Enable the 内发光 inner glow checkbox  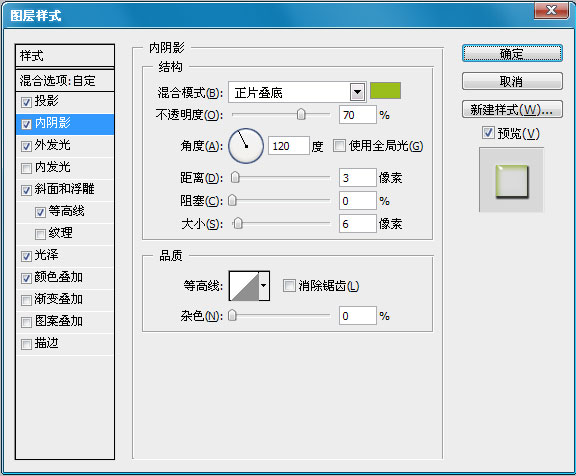click(26, 168)
